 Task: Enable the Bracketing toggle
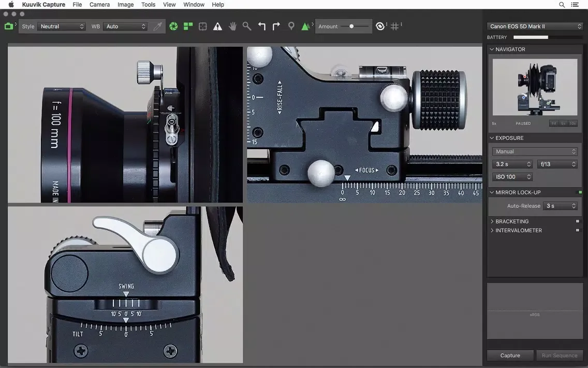[x=578, y=221]
